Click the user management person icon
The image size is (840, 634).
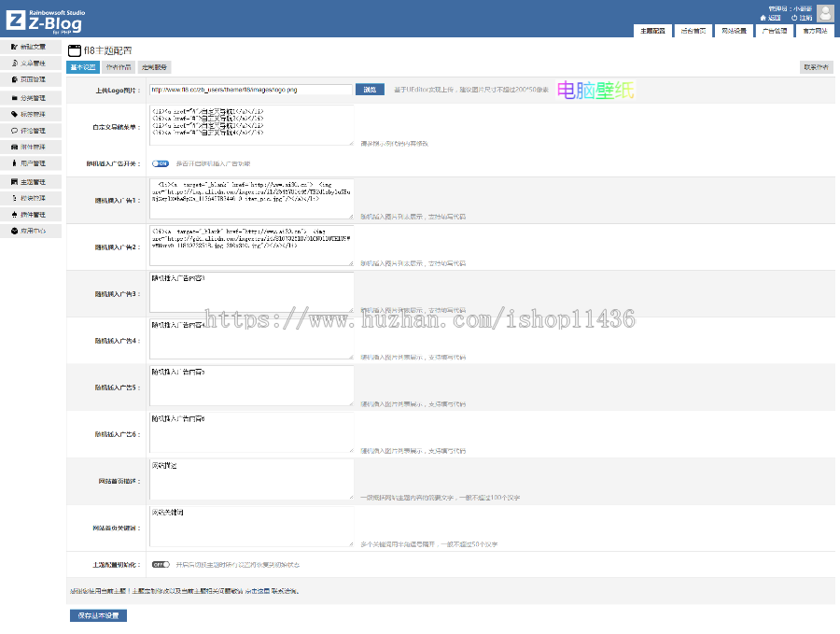(x=13, y=163)
